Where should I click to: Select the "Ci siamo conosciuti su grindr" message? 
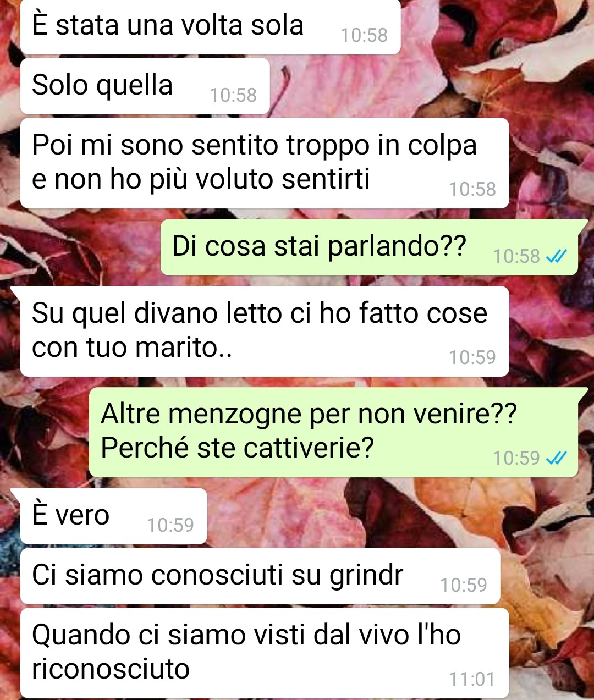click(x=260, y=576)
